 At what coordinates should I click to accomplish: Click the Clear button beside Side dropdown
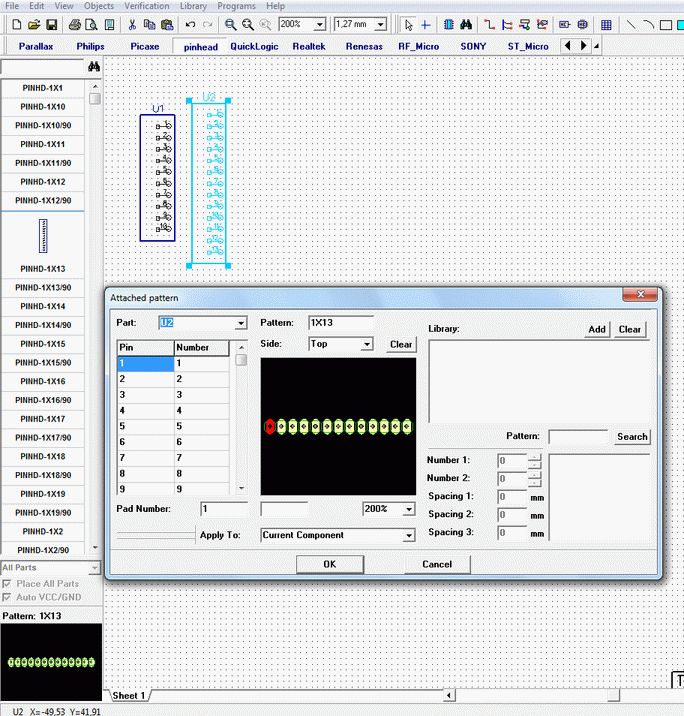pos(401,344)
